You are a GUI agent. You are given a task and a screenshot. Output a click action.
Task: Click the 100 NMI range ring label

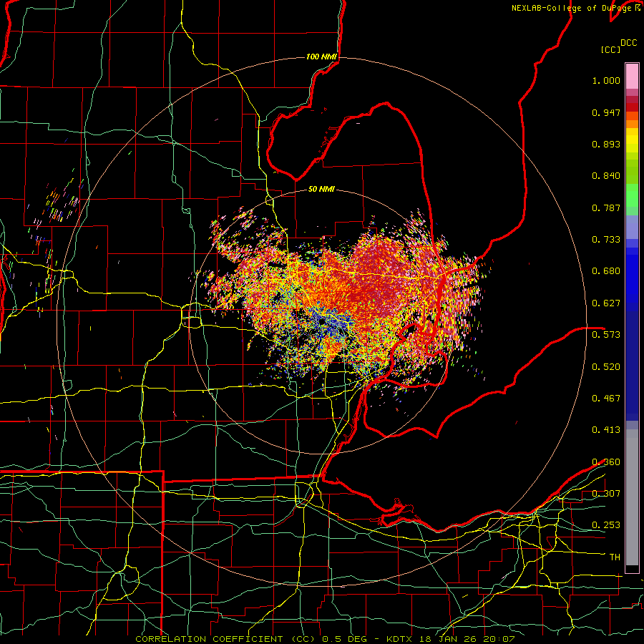point(321,57)
